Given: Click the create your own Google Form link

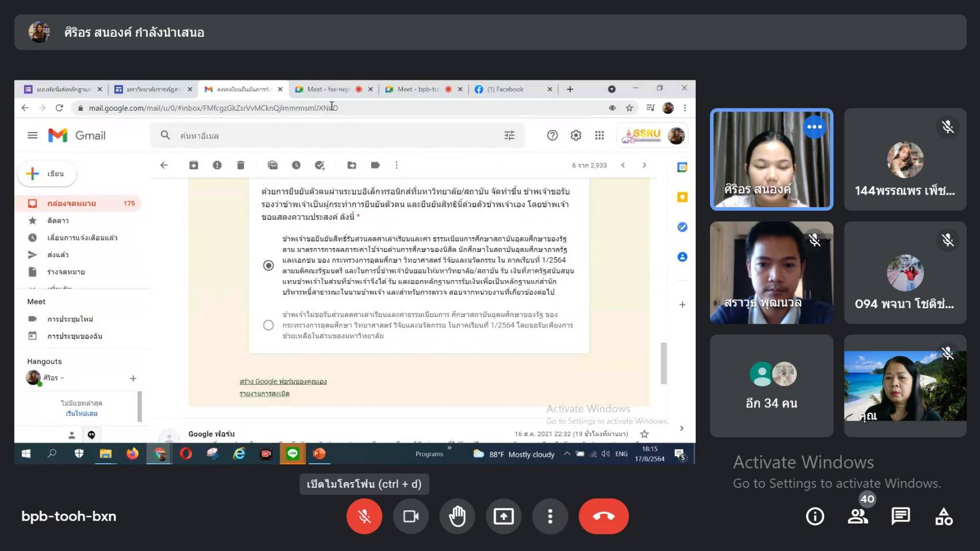Looking at the screenshot, I should pyautogui.click(x=283, y=382).
